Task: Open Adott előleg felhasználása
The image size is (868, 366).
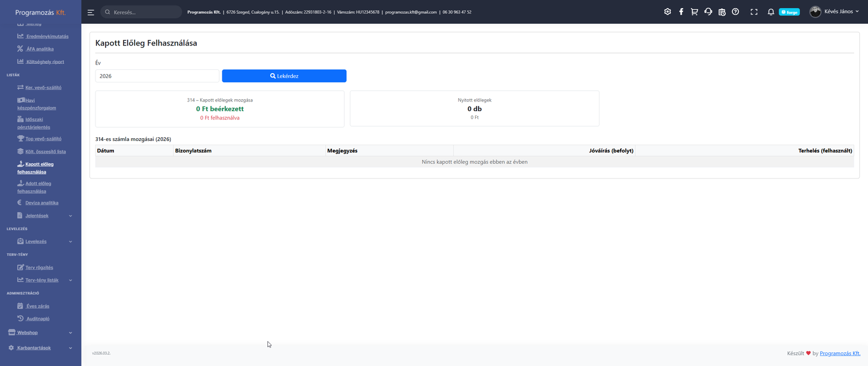Action: pos(34,187)
